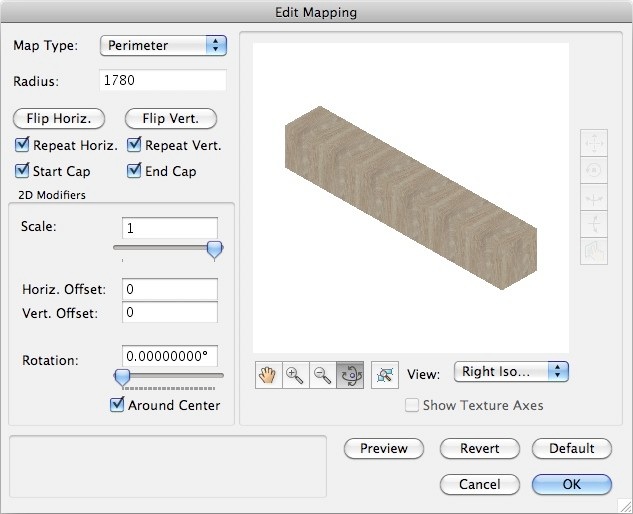633x514 pixels.
Task: Click the Zoom In magnifier tool
Action: [x=295, y=374]
